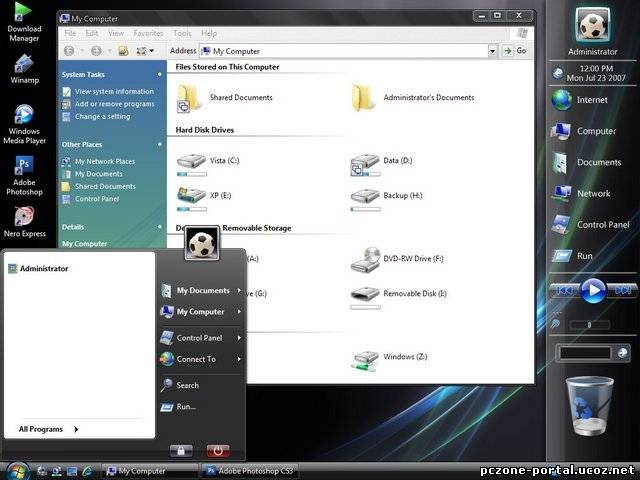Open the View menu

pos(116,33)
